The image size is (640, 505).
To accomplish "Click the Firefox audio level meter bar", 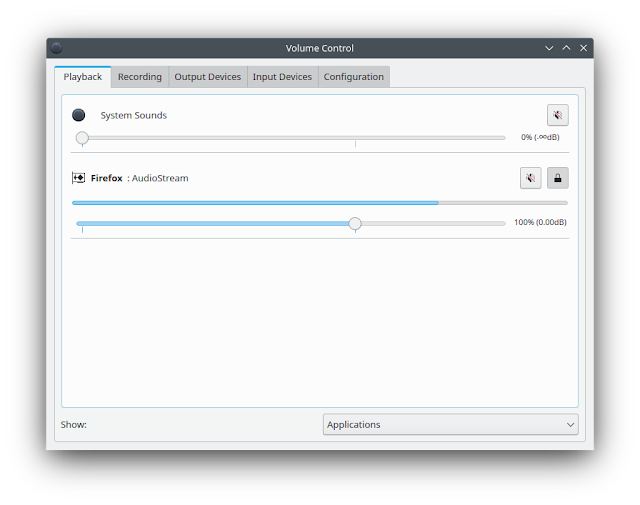I will coord(320,203).
